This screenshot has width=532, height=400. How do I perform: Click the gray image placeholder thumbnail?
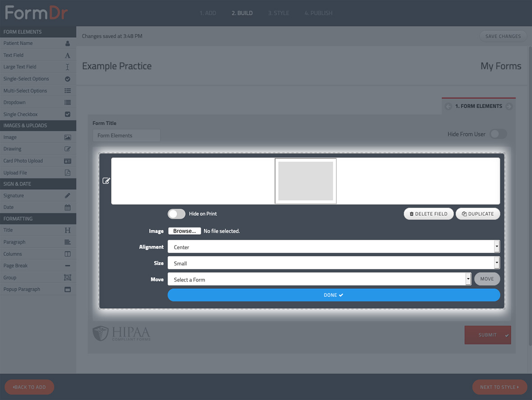[305, 181]
